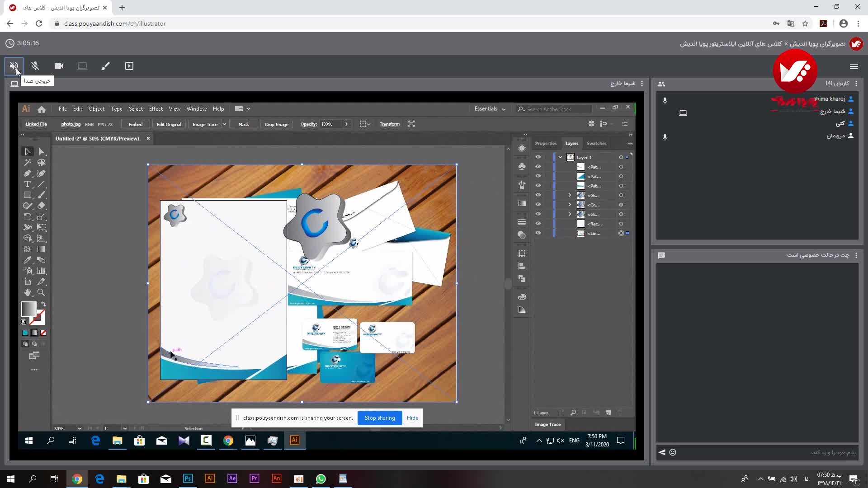The image size is (868, 488).
Task: Open the Image Trace dropdown arrow
Action: pos(224,124)
